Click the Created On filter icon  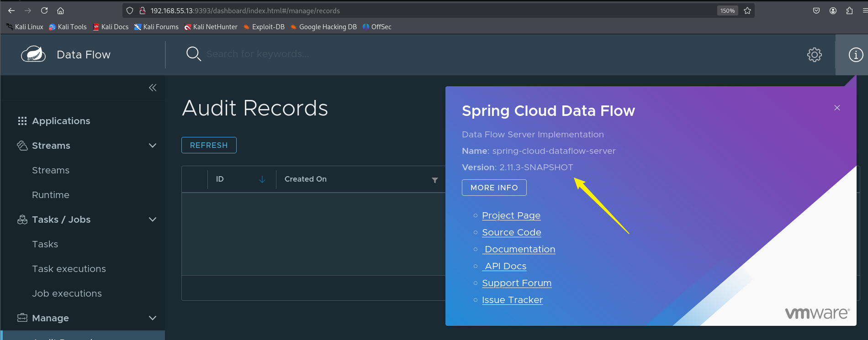435,180
